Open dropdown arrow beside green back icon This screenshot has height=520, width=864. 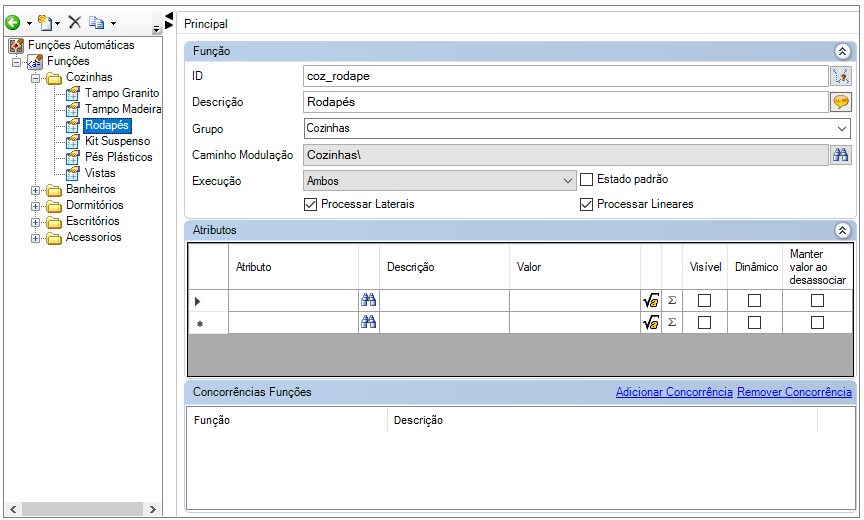(29, 24)
